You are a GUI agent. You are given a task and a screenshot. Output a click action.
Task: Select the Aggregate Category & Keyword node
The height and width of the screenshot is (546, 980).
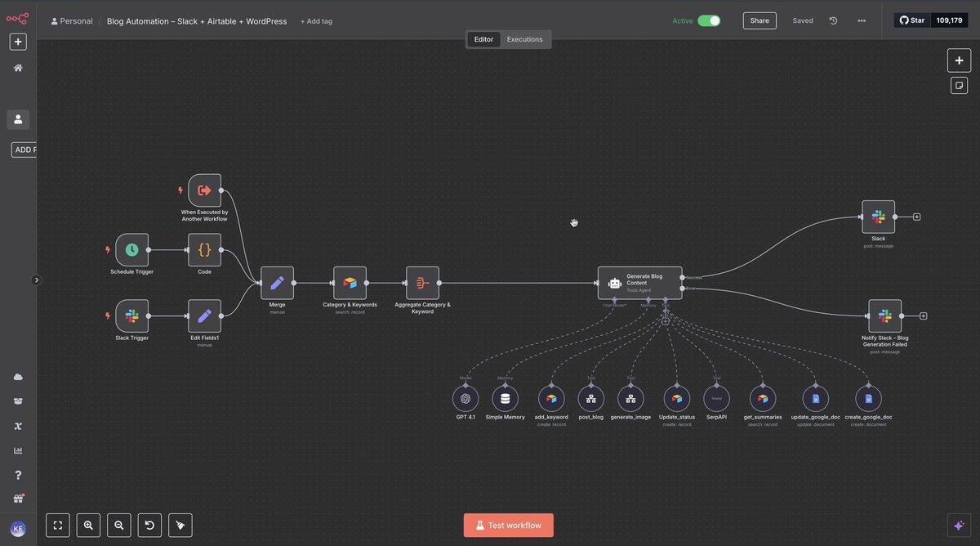pos(422,283)
